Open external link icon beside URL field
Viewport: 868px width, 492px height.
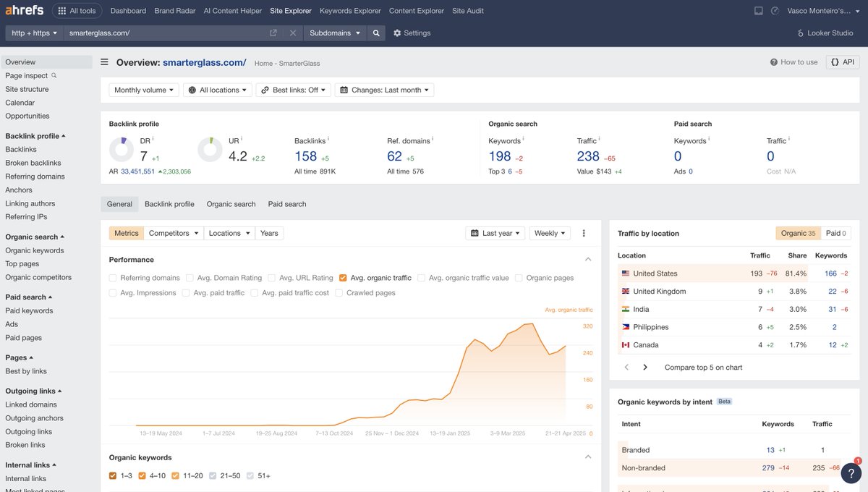(273, 33)
